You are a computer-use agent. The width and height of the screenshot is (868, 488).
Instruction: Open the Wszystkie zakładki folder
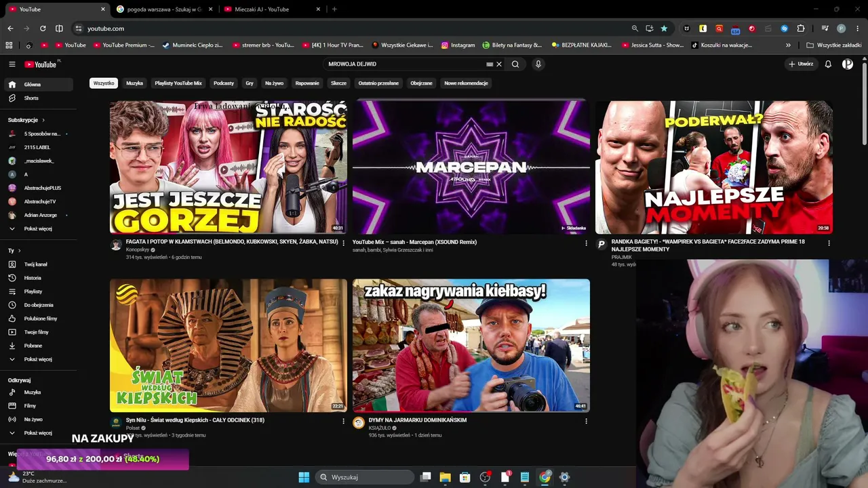(x=833, y=45)
